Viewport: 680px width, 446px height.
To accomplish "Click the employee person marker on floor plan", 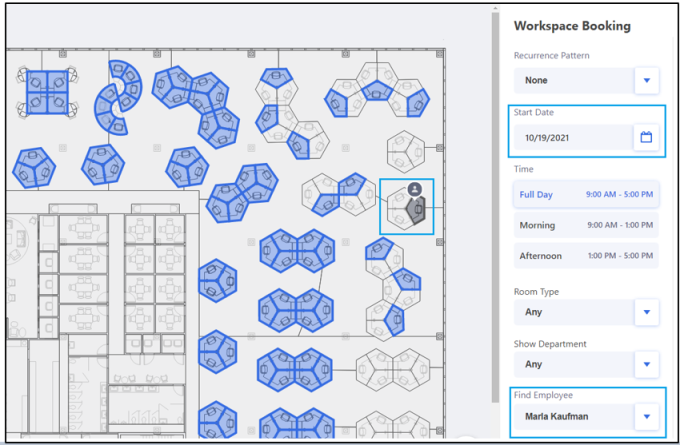I will click(x=415, y=189).
